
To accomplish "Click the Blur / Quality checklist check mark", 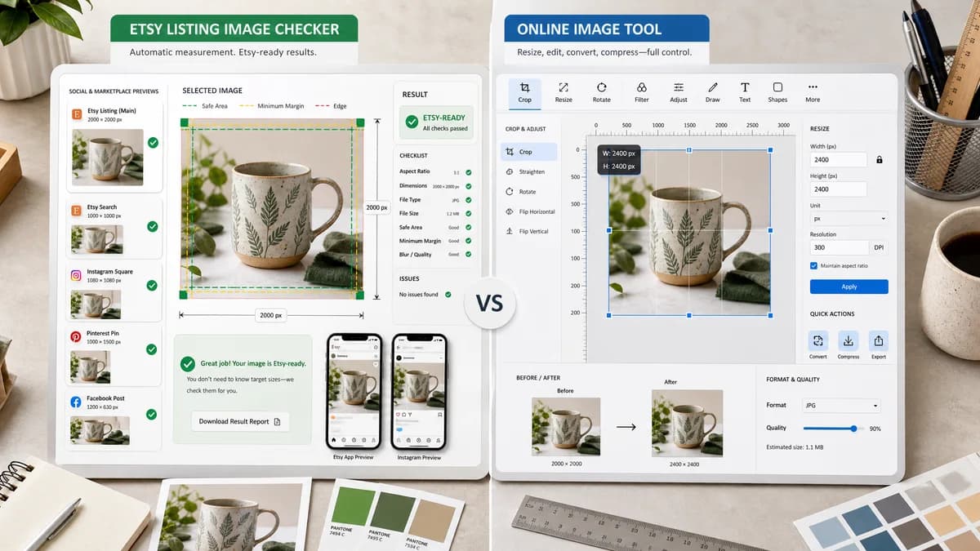I will 468,254.
